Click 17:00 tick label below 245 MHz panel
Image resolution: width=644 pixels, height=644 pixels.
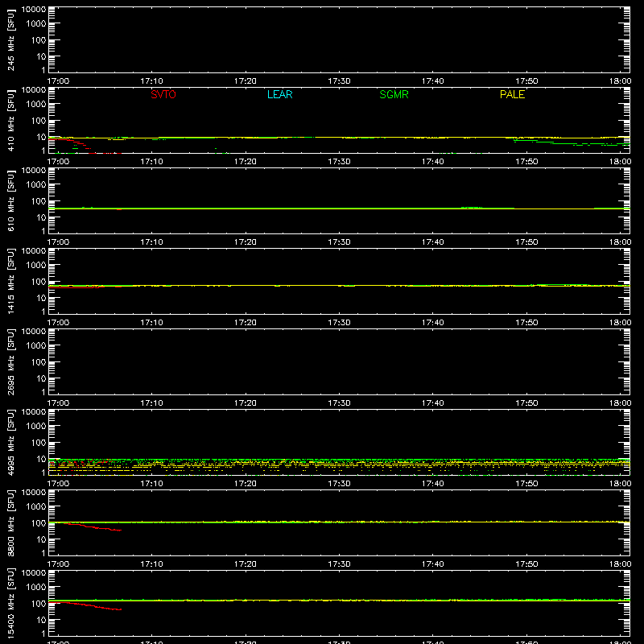pos(58,81)
